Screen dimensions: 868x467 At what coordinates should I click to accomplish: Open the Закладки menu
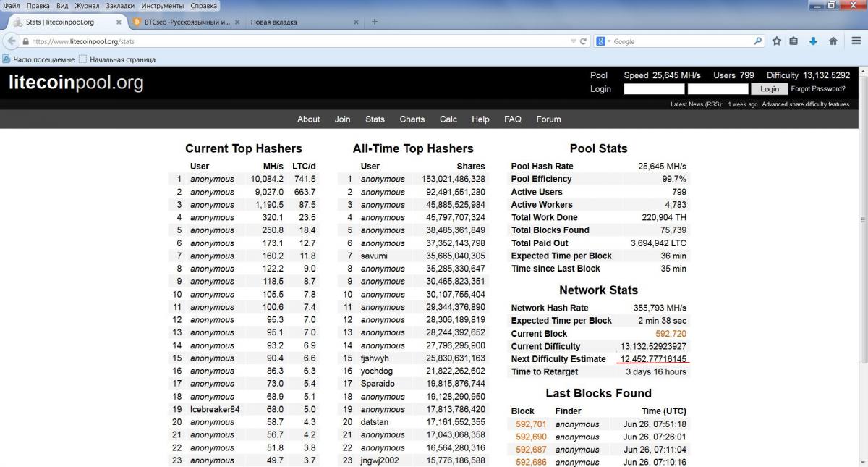point(120,6)
